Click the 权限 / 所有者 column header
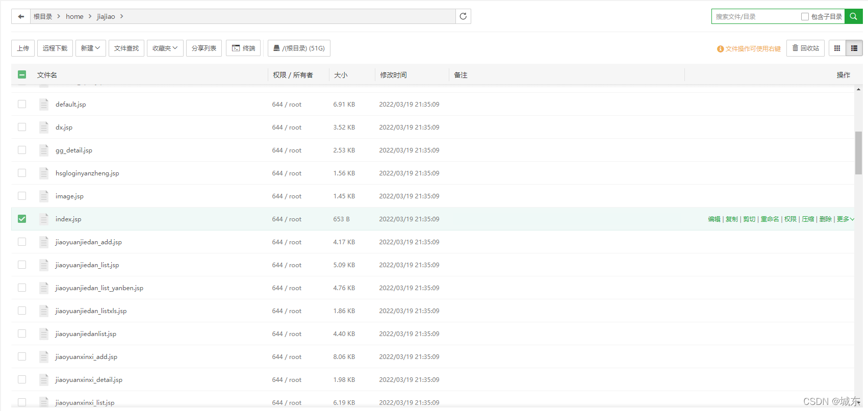This screenshot has width=868, height=411. (x=293, y=75)
